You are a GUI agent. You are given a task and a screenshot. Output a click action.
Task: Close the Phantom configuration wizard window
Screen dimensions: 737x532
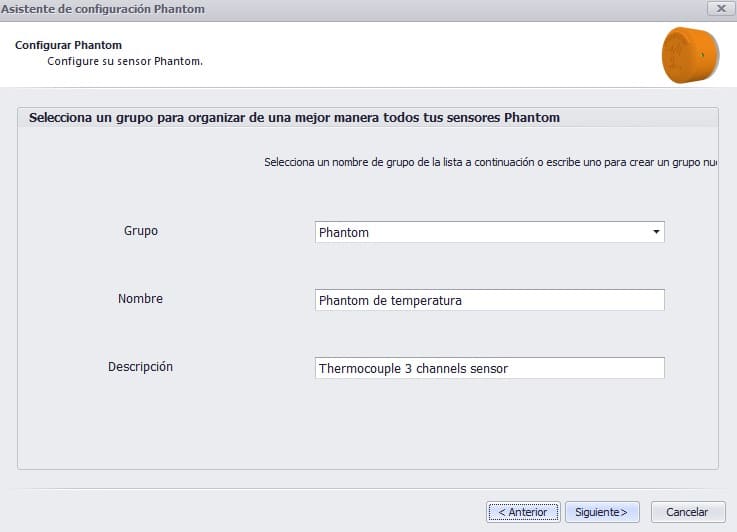718,8
